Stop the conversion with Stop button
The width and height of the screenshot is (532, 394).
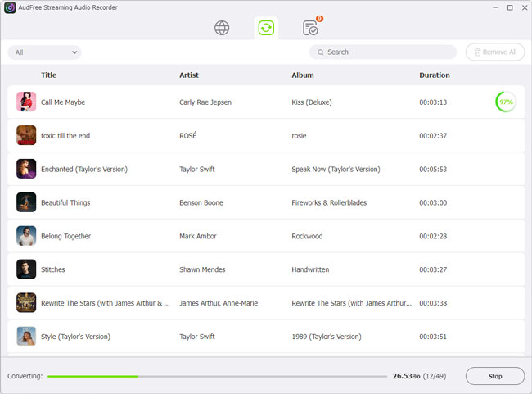495,376
